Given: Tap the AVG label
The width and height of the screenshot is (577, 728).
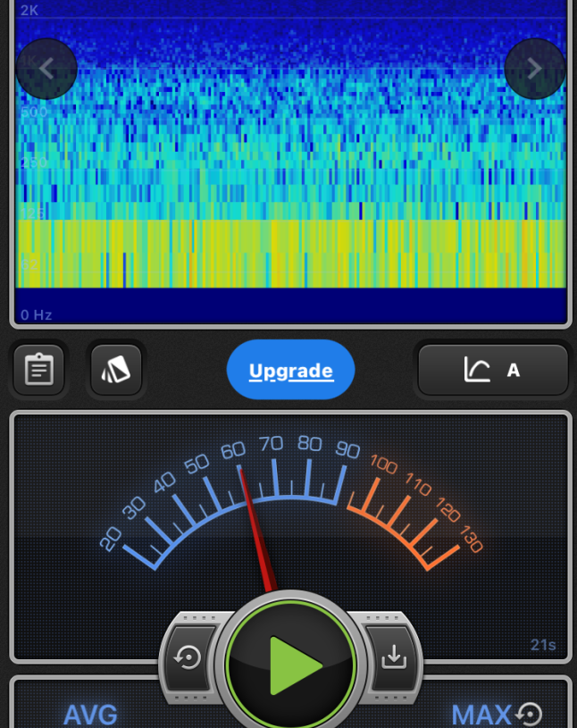Looking at the screenshot, I should (x=90, y=715).
